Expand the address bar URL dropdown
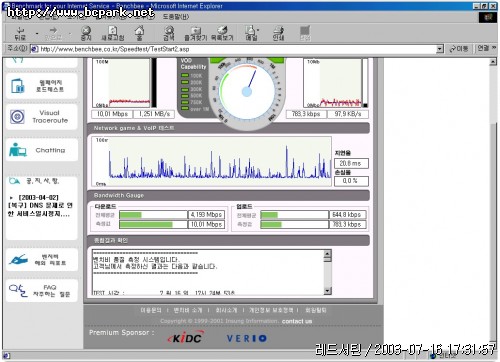The width and height of the screenshot is (500, 362). 440,49
